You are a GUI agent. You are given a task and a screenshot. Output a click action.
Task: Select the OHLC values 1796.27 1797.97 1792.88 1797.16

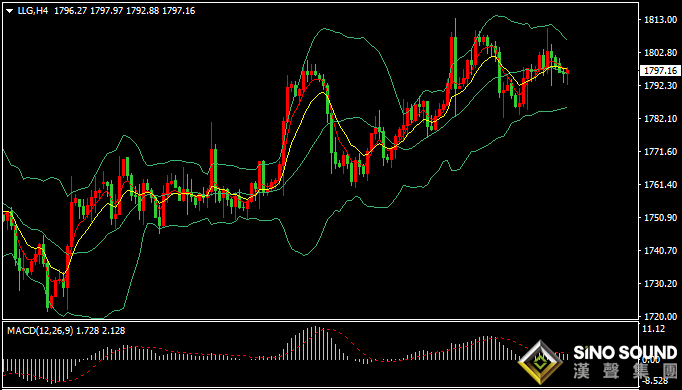click(124, 11)
